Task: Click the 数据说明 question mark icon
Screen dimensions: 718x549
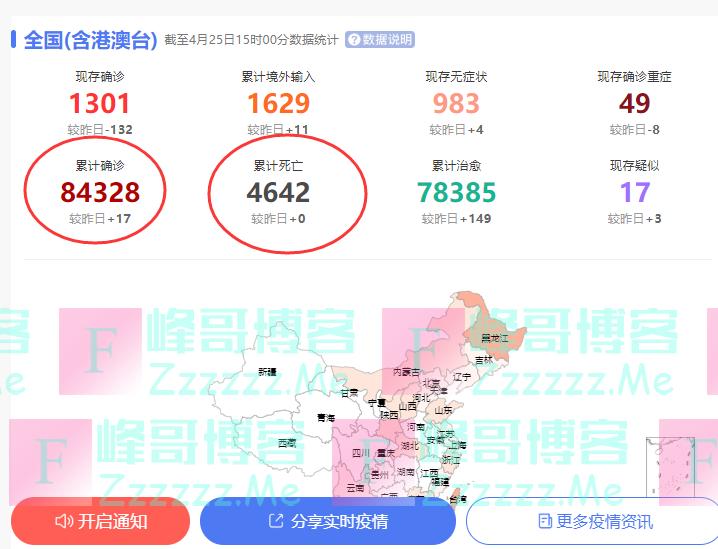Action: click(353, 40)
